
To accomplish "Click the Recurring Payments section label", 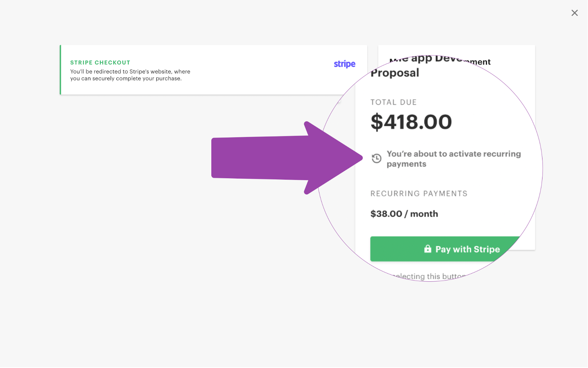I will pos(419,194).
